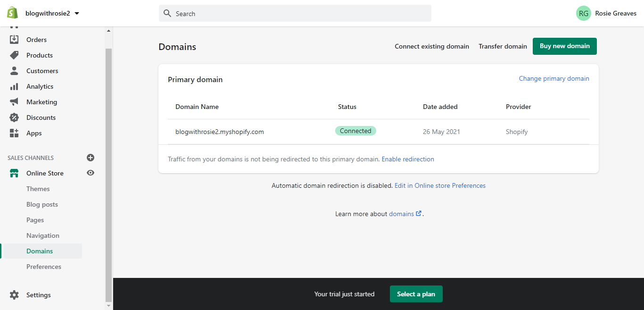The image size is (644, 310).
Task: Open Navigation under Online Store
Action: (x=43, y=235)
